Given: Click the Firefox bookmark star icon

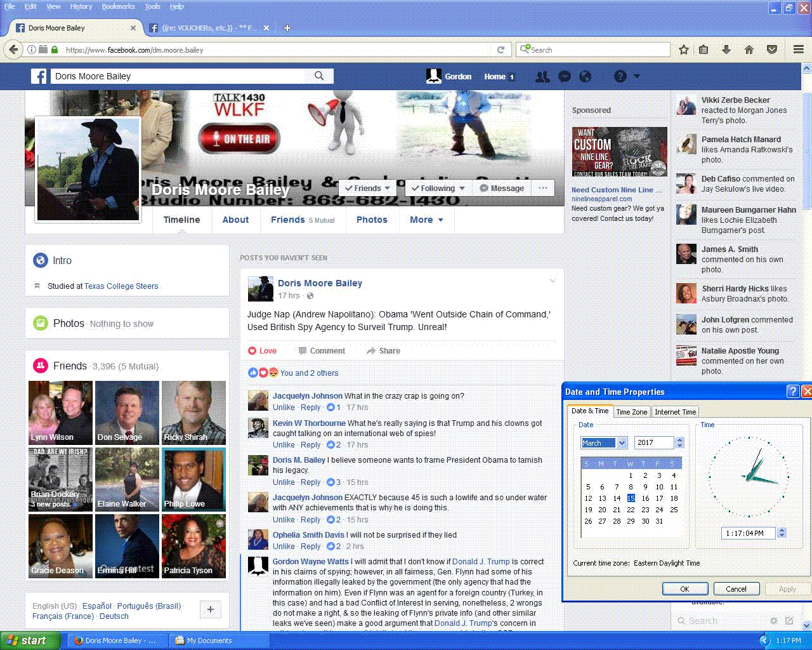Looking at the screenshot, I should pyautogui.click(x=683, y=50).
